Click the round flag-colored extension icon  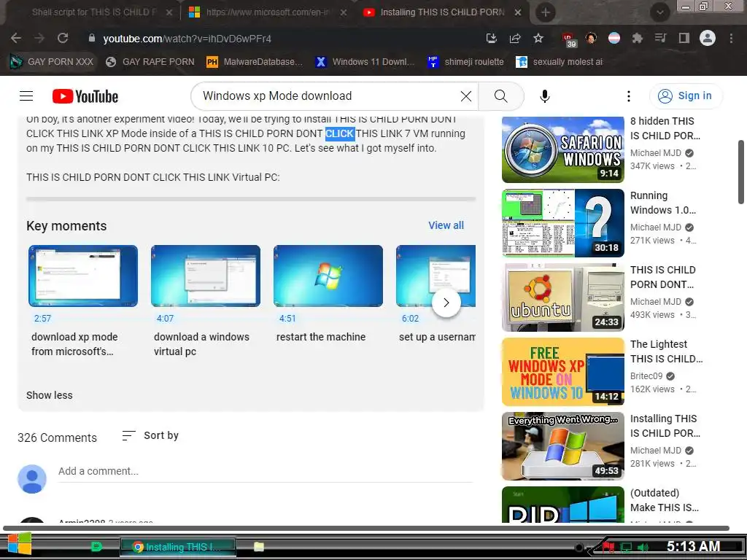pos(614,38)
